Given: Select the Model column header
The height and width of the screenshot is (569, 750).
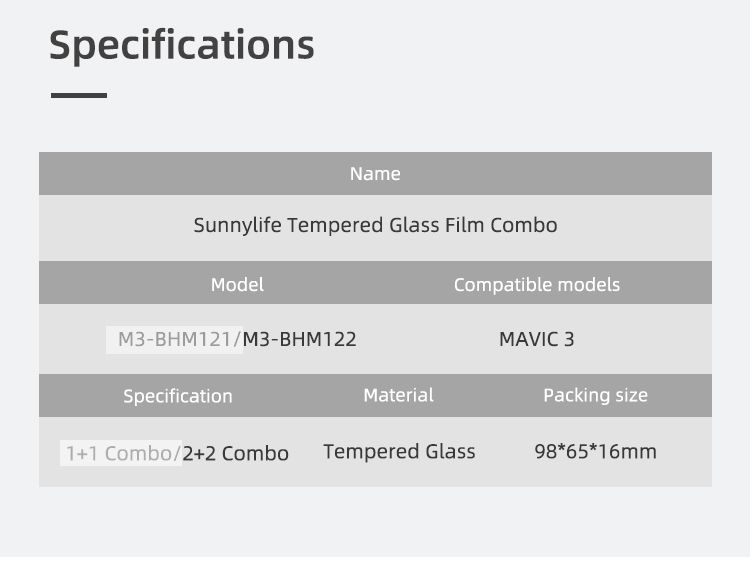Looking at the screenshot, I should (x=237, y=285).
